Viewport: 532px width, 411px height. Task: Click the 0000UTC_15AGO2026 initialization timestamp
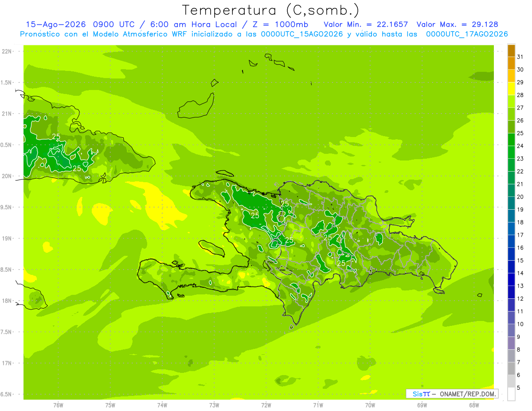(x=301, y=34)
